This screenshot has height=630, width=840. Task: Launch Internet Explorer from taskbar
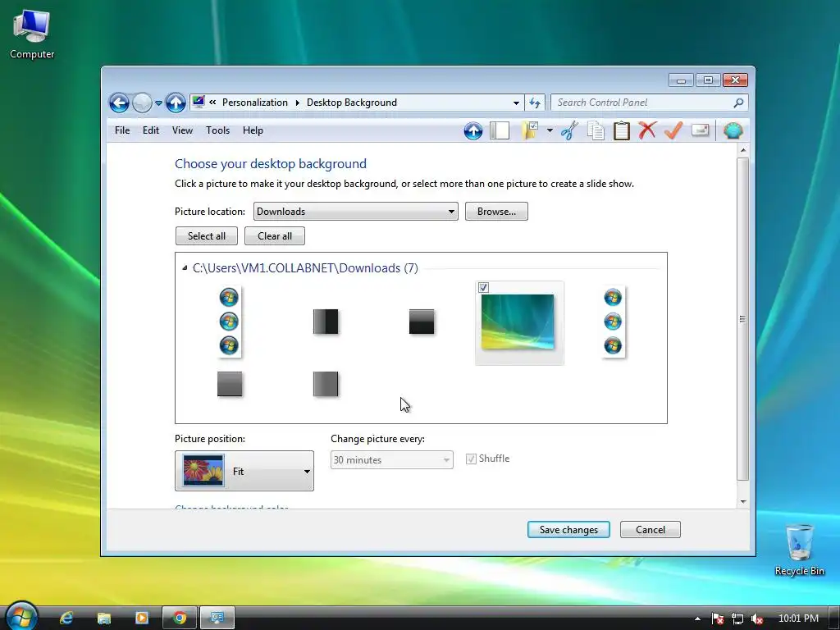click(x=66, y=619)
